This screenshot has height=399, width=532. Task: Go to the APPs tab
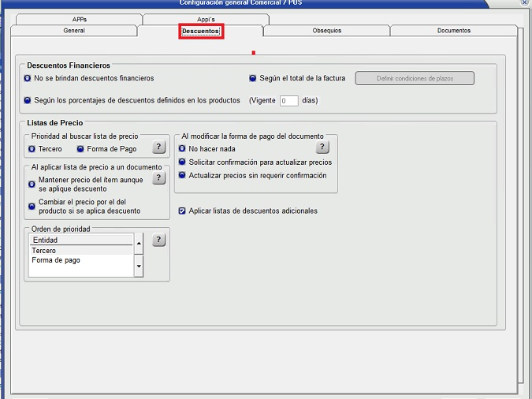pyautogui.click(x=78, y=19)
